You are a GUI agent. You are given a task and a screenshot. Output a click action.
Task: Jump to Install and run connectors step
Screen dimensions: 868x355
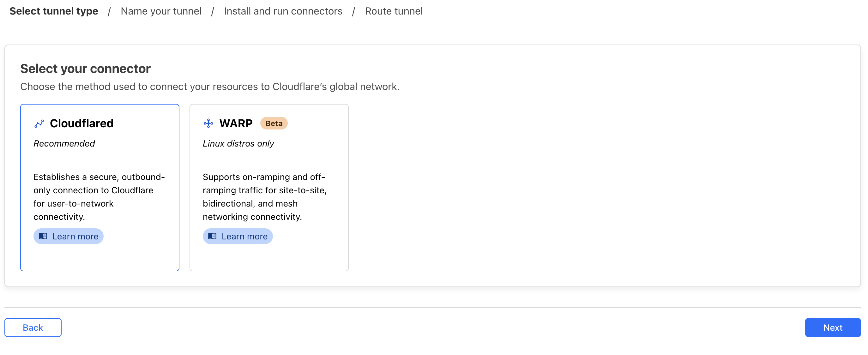[x=283, y=11]
